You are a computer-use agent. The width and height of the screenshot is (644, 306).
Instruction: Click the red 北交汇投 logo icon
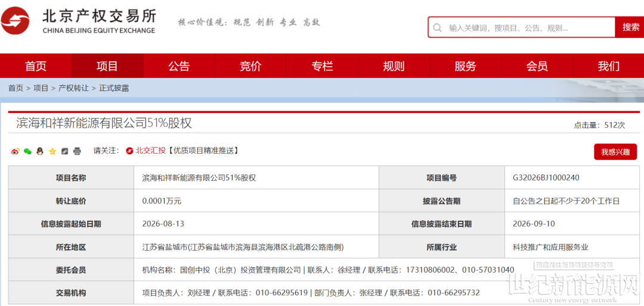[130, 151]
